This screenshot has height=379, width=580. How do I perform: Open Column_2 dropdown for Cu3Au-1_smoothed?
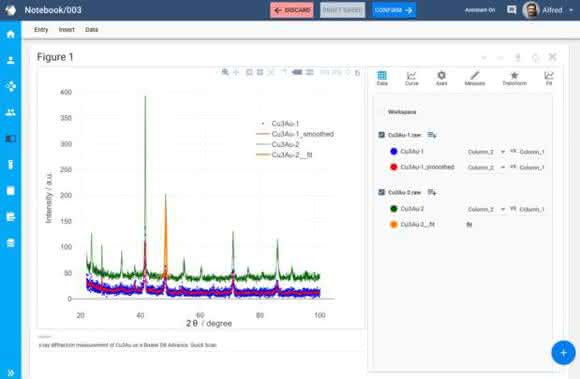point(486,167)
